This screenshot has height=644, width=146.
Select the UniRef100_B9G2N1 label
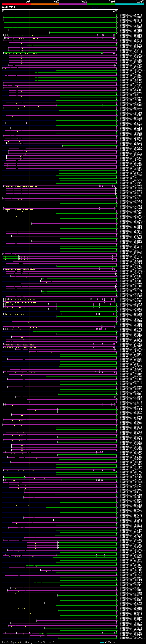click(x=131, y=60)
